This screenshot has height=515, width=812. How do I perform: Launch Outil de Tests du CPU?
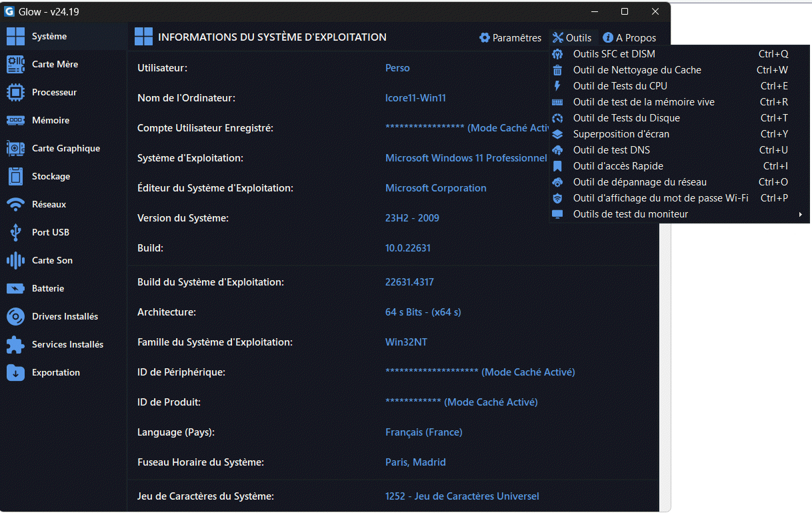[679, 86]
